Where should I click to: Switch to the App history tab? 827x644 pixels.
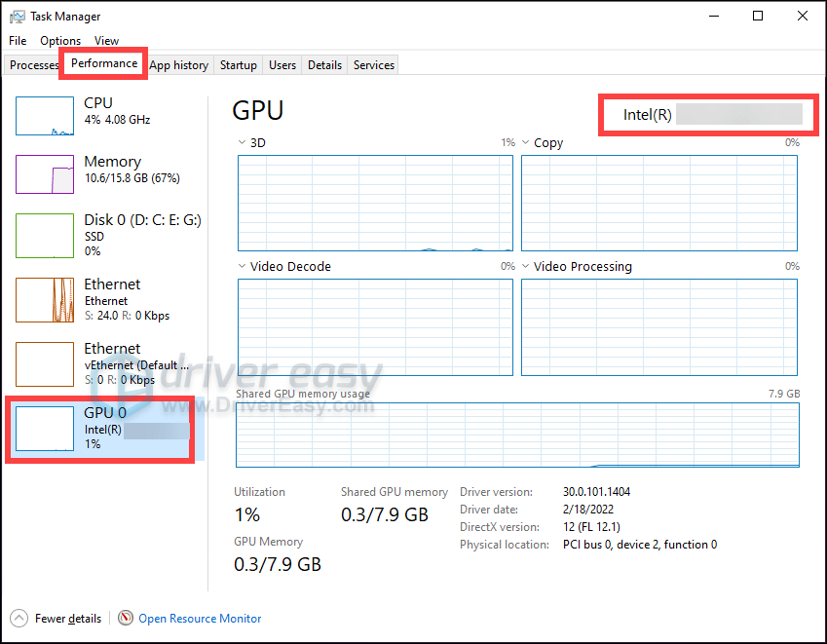point(178,65)
